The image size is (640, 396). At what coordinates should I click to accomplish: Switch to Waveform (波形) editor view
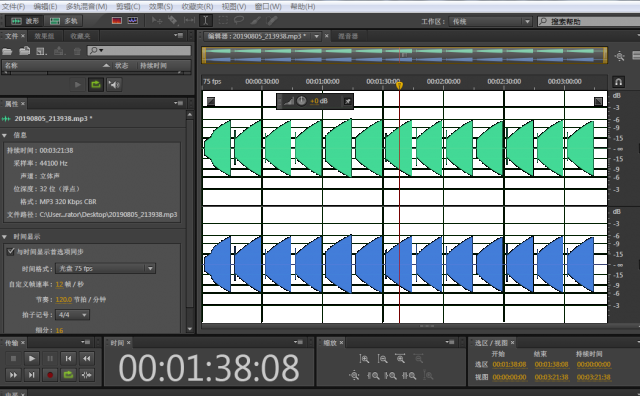[25, 21]
